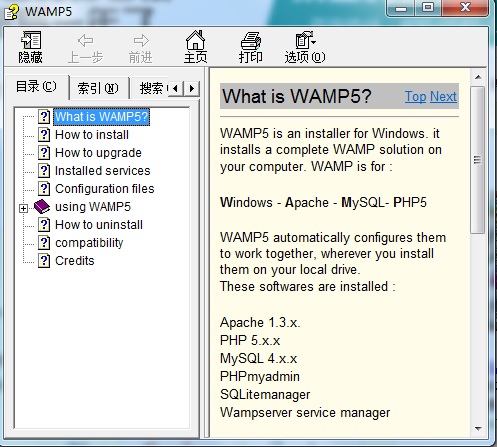Open the Configuration files topic
Viewport: 497px width, 447px height.
click(x=105, y=189)
